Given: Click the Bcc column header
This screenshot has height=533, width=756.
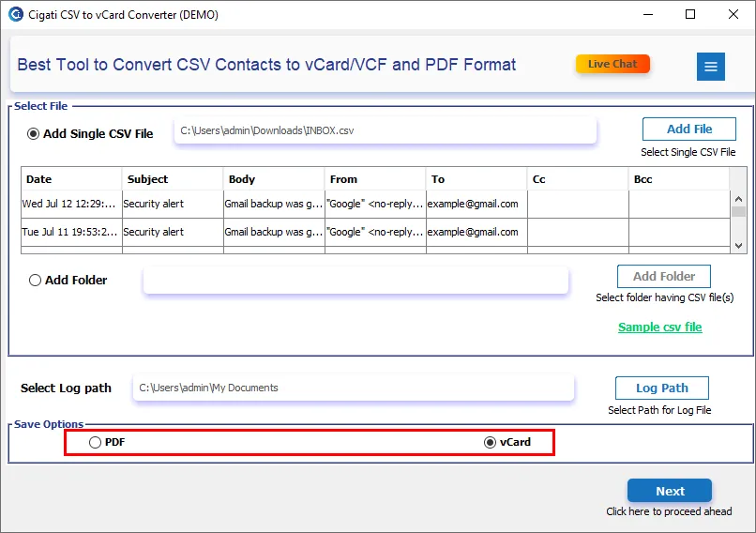Looking at the screenshot, I should [679, 179].
